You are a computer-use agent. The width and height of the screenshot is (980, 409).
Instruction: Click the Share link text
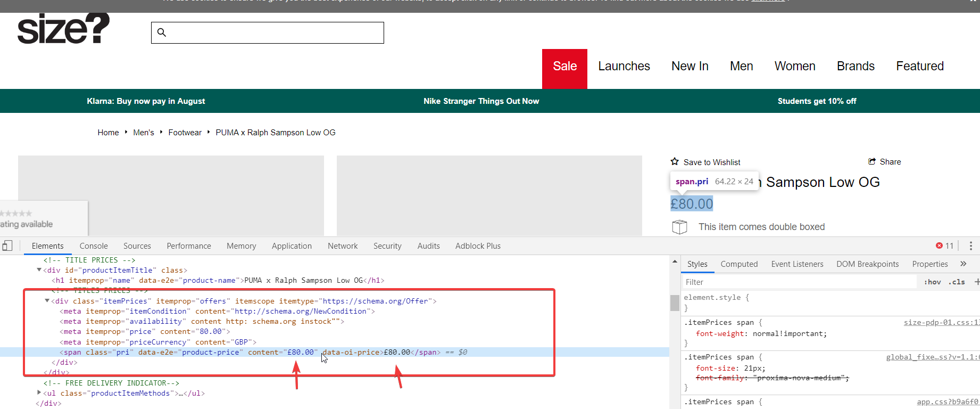890,161
